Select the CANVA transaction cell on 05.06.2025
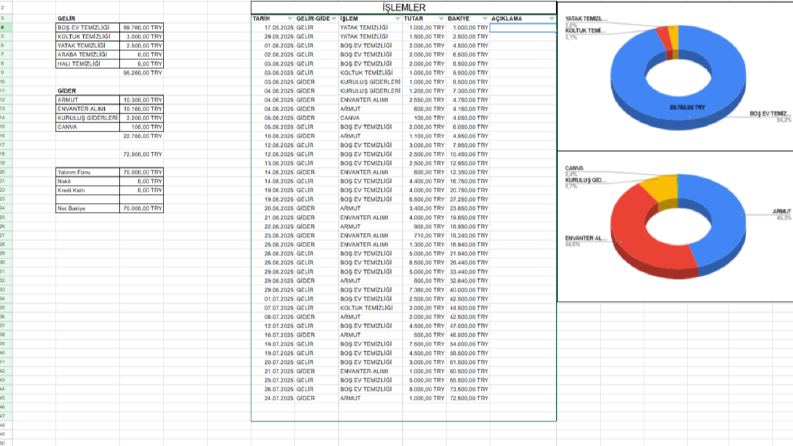The height and width of the screenshot is (446, 793). (x=370, y=118)
